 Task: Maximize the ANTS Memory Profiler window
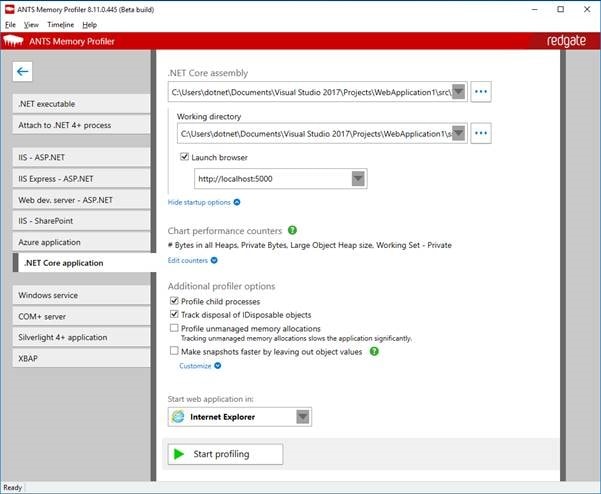tap(560, 10)
